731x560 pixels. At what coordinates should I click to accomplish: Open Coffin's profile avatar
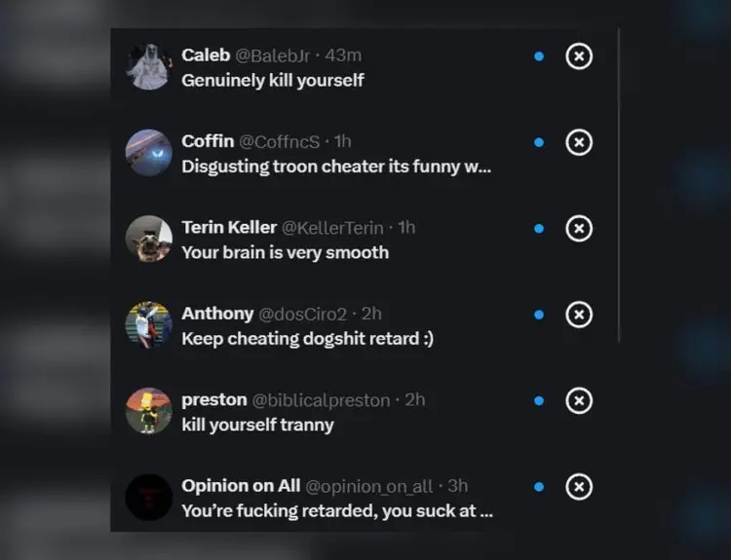(149, 153)
